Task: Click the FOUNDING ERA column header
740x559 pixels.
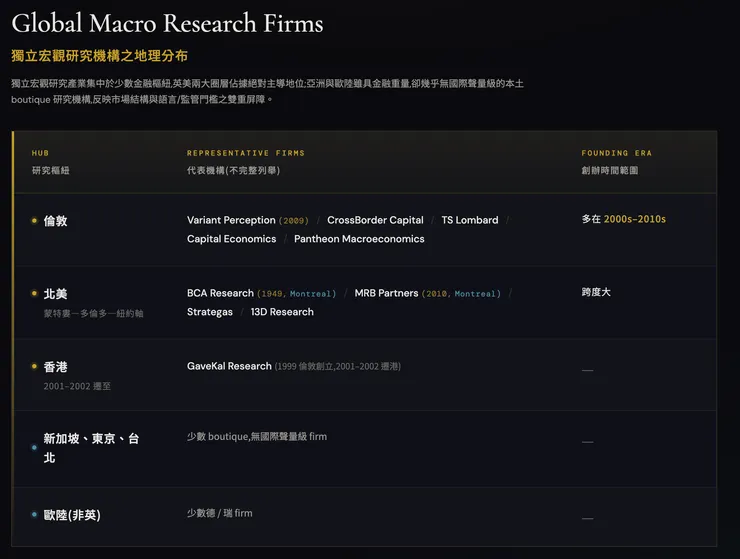Action: tap(616, 153)
